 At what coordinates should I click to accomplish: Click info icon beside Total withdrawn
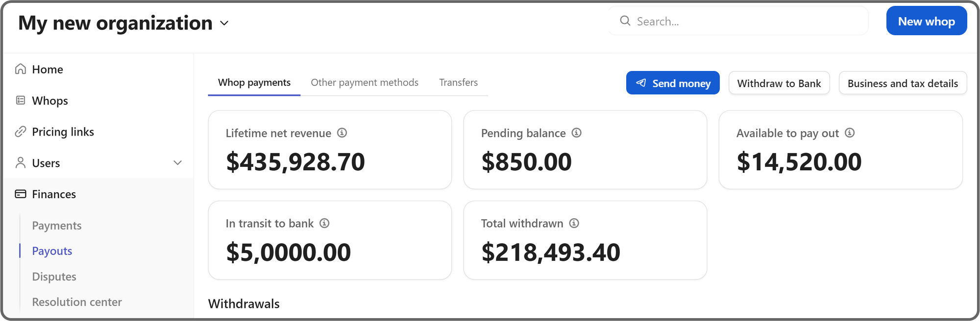point(574,223)
